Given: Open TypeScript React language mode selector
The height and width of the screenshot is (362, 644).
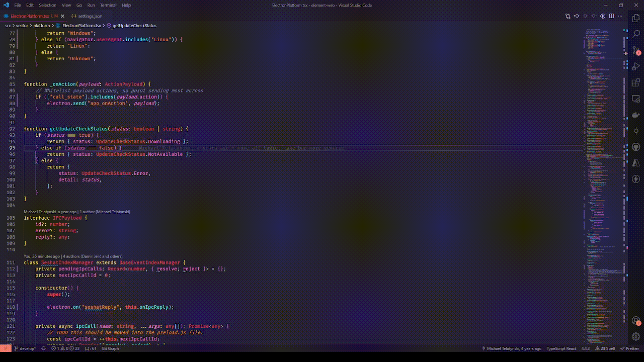Looking at the screenshot, I should click(561, 348).
